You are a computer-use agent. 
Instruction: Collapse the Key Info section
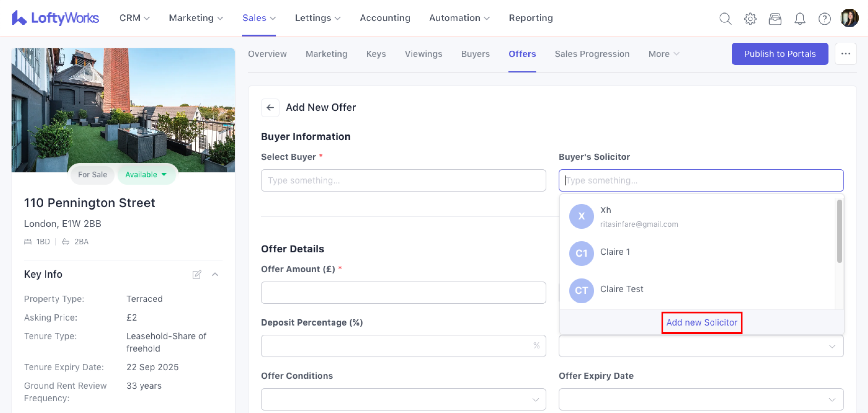coord(215,275)
